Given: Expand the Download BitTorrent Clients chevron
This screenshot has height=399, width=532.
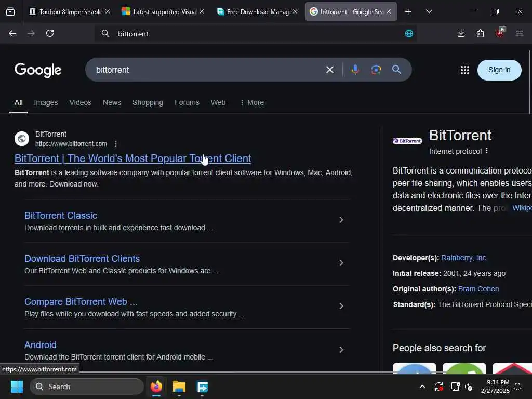Looking at the screenshot, I should point(341,263).
